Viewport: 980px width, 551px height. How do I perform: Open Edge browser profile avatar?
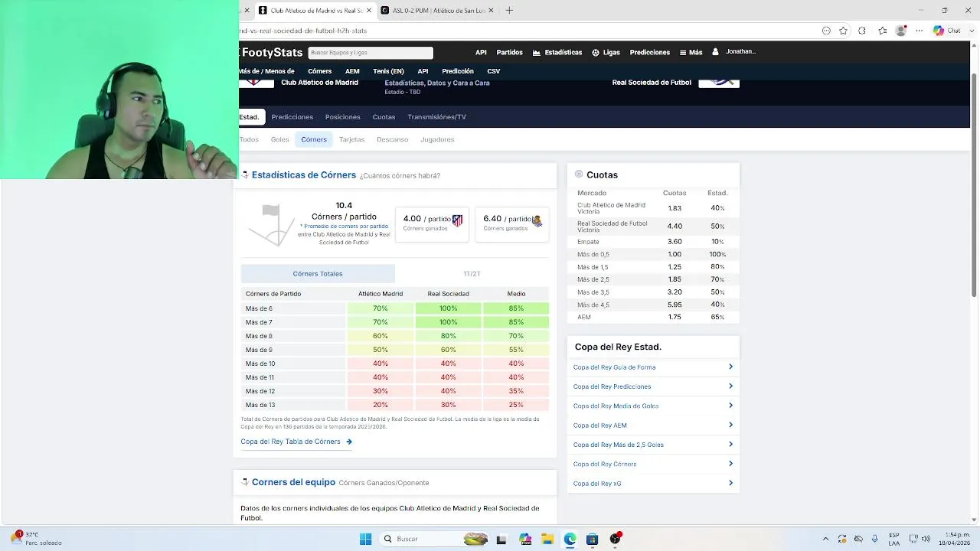coord(901,31)
